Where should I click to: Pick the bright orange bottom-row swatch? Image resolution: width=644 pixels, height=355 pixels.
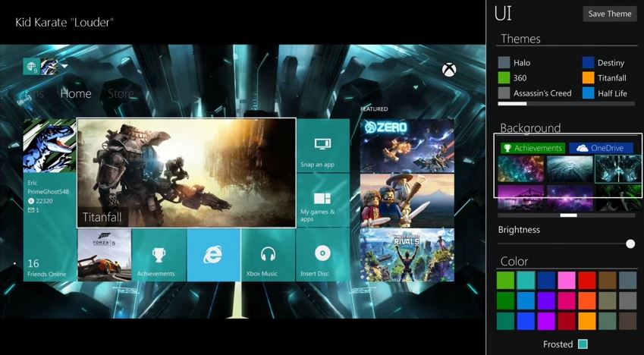[x=587, y=321]
